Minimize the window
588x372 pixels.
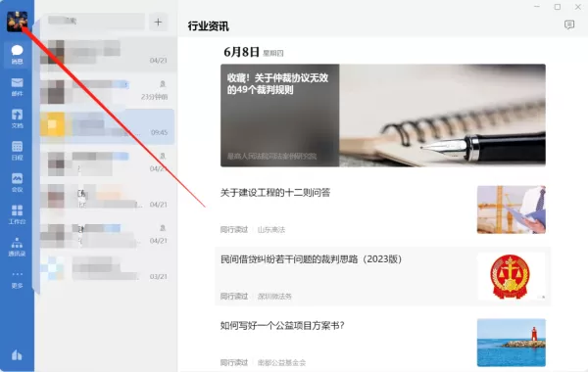537,7
